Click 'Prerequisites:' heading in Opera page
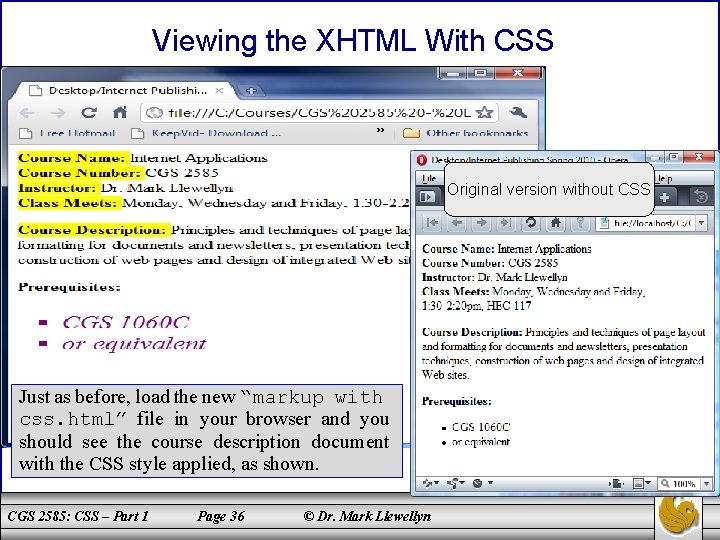 [x=456, y=401]
